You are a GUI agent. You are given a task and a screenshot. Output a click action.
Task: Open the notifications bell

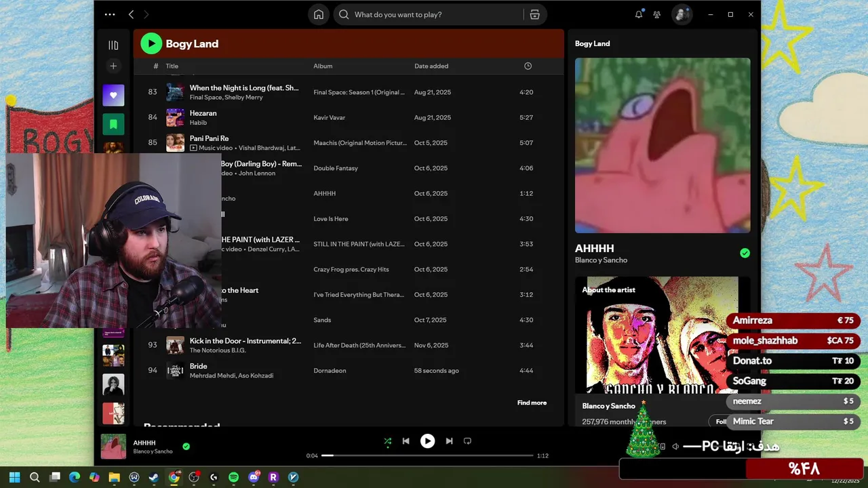click(x=638, y=14)
